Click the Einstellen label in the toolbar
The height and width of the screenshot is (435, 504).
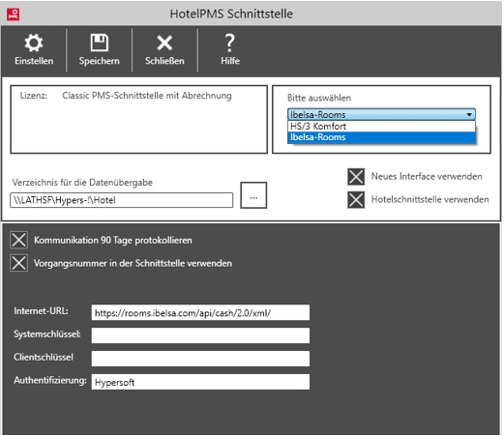tap(34, 61)
